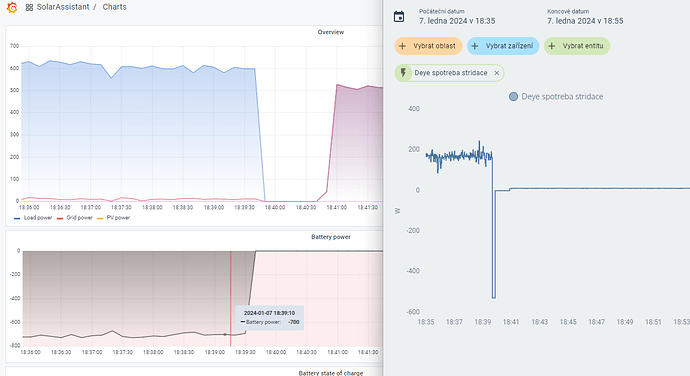
Task: Select the Deye spotreba stridace entity chip
Action: click(x=449, y=73)
